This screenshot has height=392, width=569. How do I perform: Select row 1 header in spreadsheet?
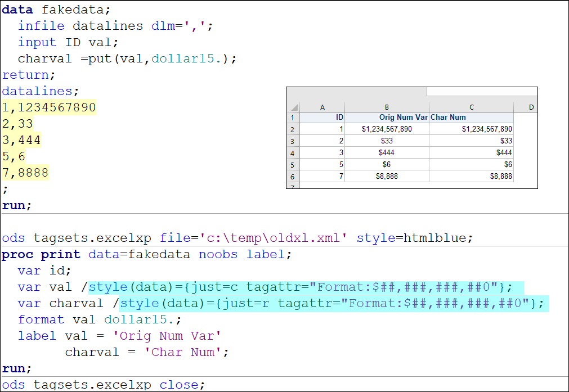click(x=293, y=118)
